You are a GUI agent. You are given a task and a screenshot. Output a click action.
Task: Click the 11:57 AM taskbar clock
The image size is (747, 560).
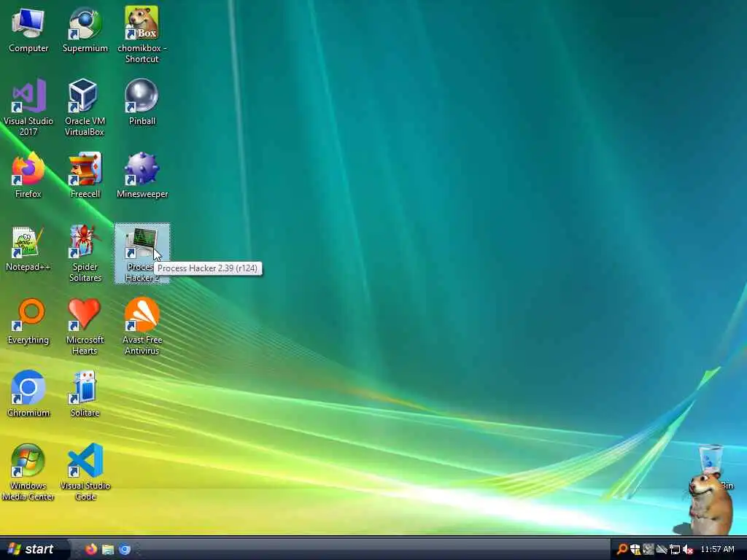(x=718, y=550)
